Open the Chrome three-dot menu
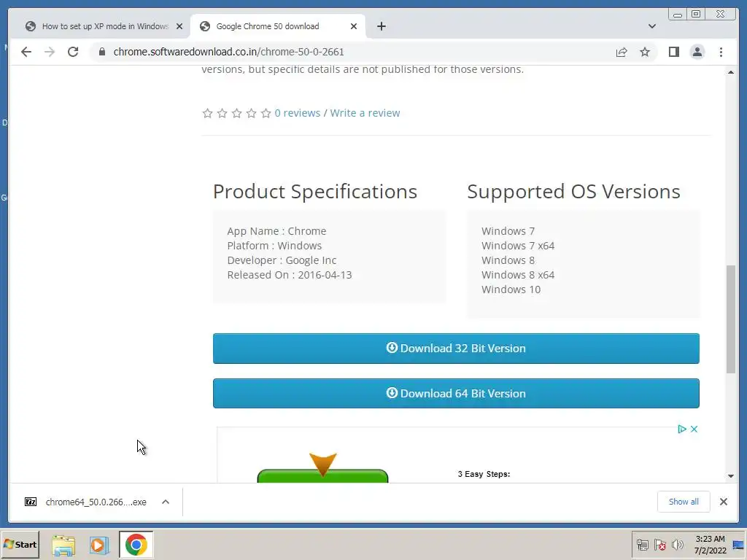 point(721,52)
